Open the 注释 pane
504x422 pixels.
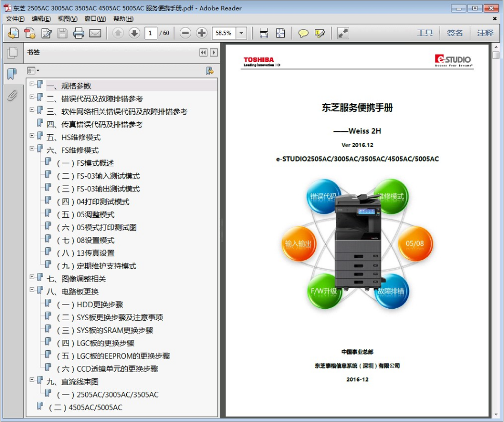click(485, 33)
